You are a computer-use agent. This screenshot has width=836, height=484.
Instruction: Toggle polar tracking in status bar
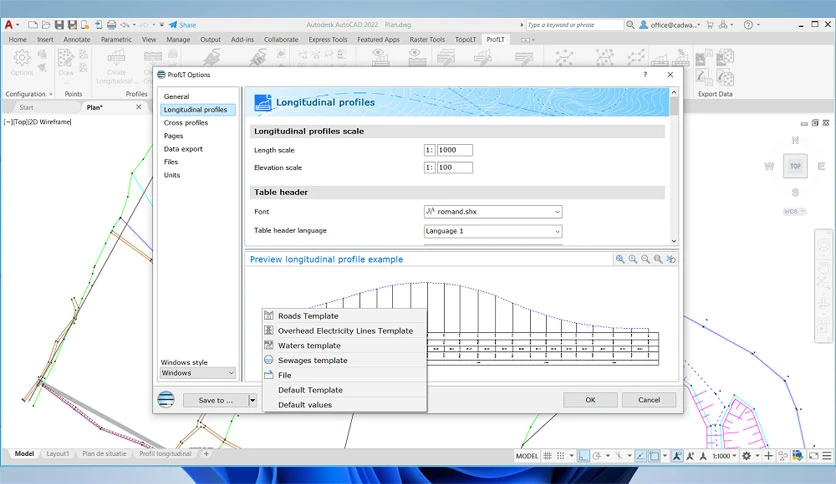click(x=597, y=456)
